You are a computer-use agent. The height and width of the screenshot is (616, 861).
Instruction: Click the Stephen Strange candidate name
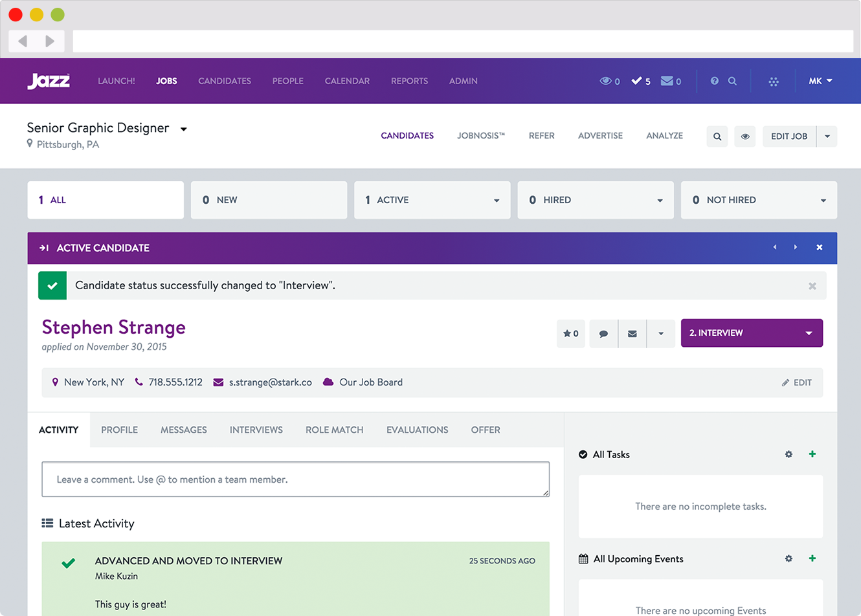click(114, 327)
